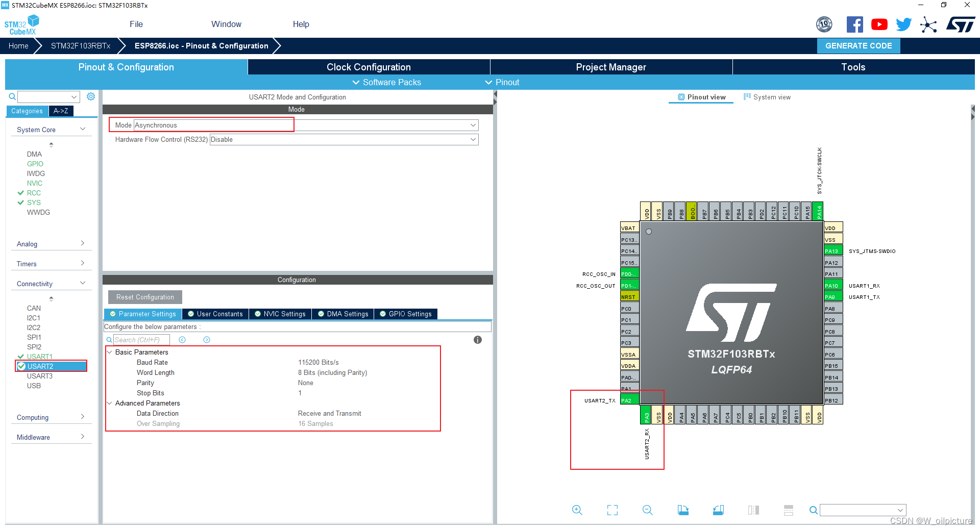Click the pin search combo box
Screen dimensions: 980x530
pyautogui.click(x=863, y=510)
